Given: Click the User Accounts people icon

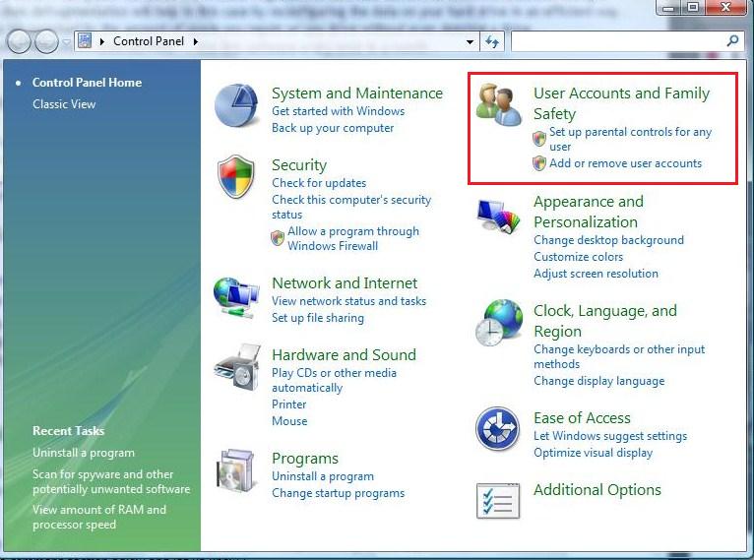Looking at the screenshot, I should point(499,104).
